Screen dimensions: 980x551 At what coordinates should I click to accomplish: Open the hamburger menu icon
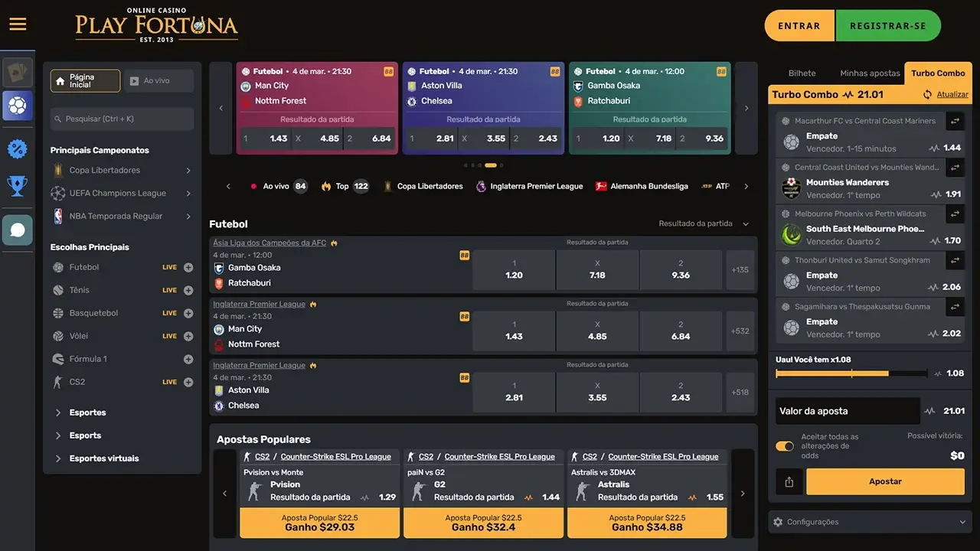(18, 24)
